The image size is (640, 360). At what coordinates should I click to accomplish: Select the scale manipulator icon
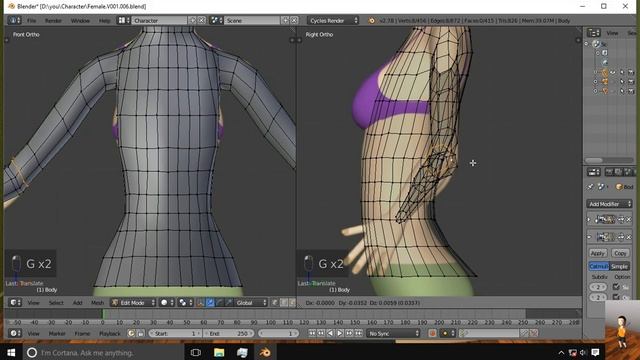[229, 302]
